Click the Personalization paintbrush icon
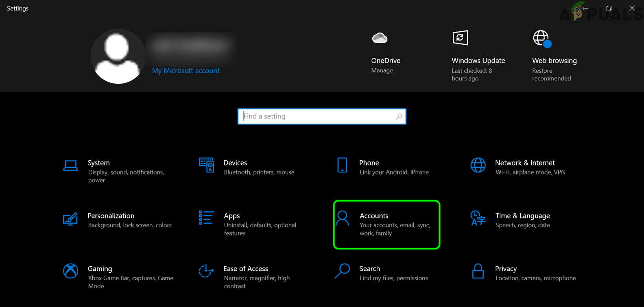Viewport: 644px width, 307px height. (70, 219)
